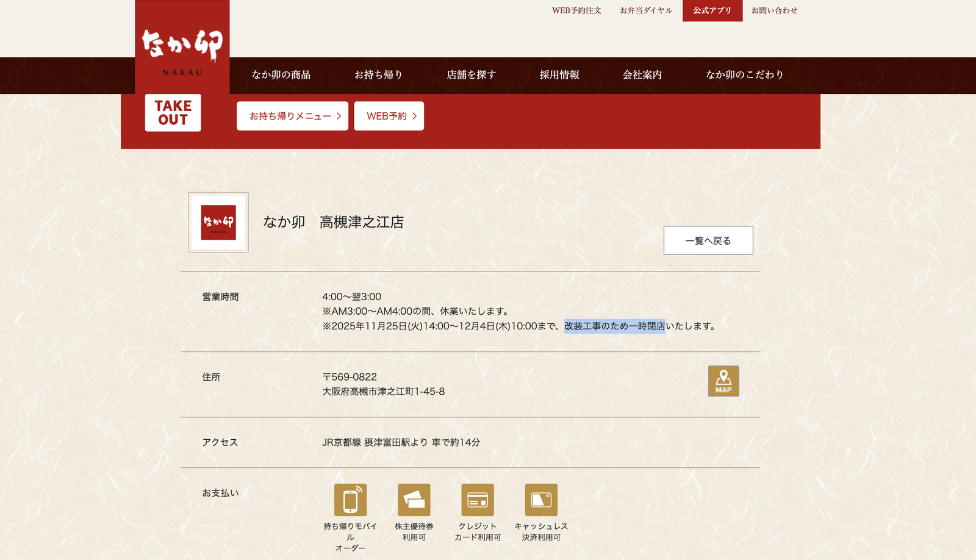
Task: Click the highlighted 改装工事のため一時閉店 text
Action: (x=615, y=326)
